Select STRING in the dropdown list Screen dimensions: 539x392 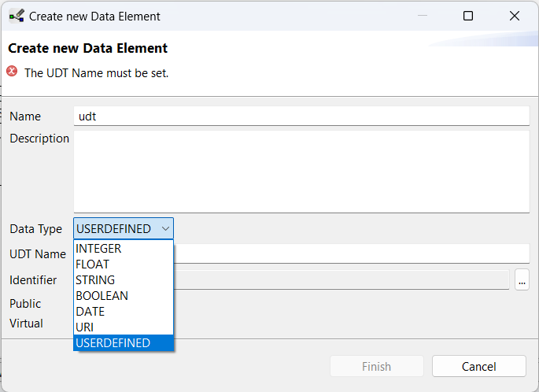124,280
